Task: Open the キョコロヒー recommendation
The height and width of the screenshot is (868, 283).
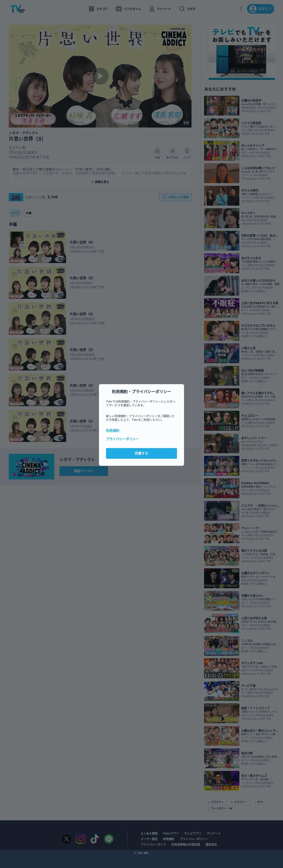Action: click(x=242, y=421)
